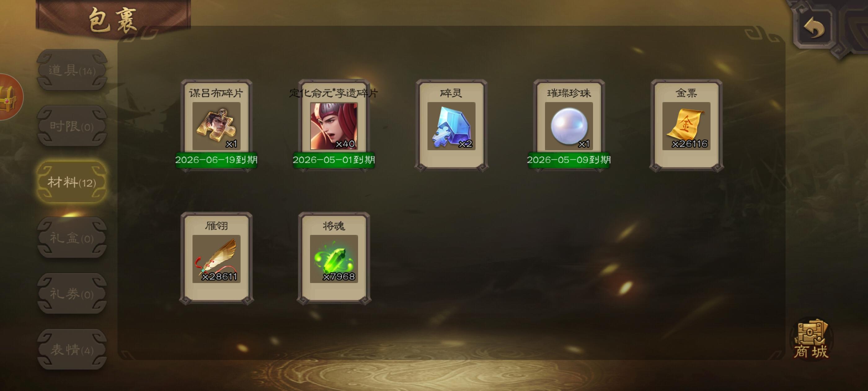The image size is (868, 391).
Task: Open the 商城 shop chest icon
Action: (811, 339)
